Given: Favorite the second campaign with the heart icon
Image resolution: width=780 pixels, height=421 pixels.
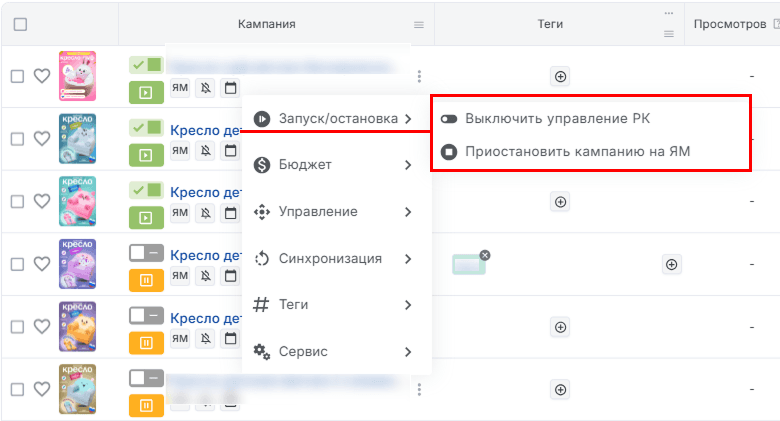Looking at the screenshot, I should (x=42, y=139).
